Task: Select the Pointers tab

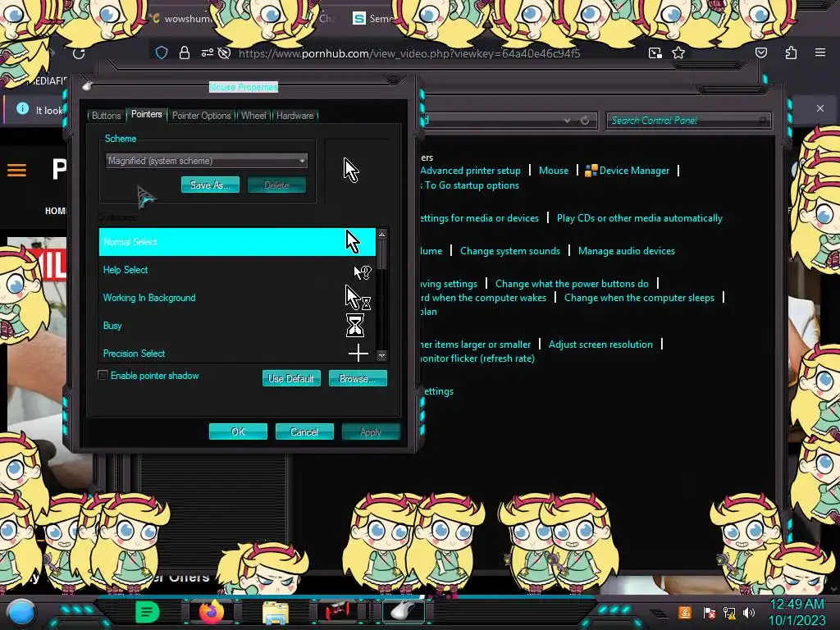Action: pyautogui.click(x=146, y=114)
